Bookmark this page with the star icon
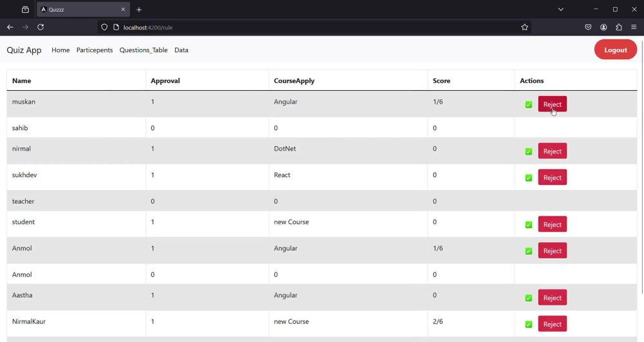 524,27
